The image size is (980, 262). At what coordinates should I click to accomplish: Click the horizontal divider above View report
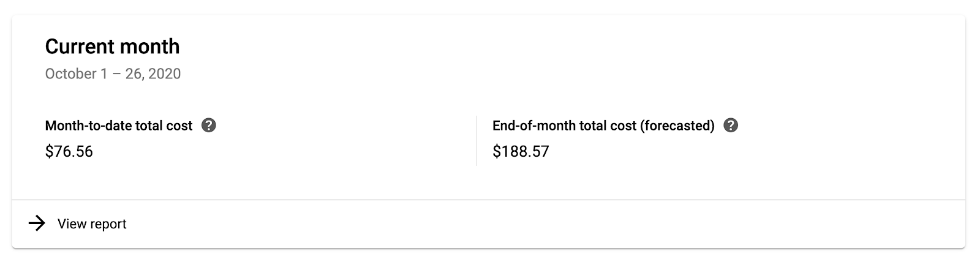[x=488, y=200]
